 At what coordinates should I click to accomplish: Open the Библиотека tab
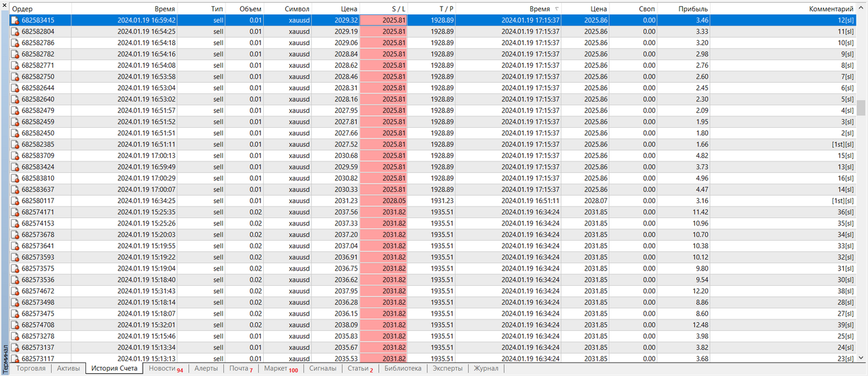402,369
